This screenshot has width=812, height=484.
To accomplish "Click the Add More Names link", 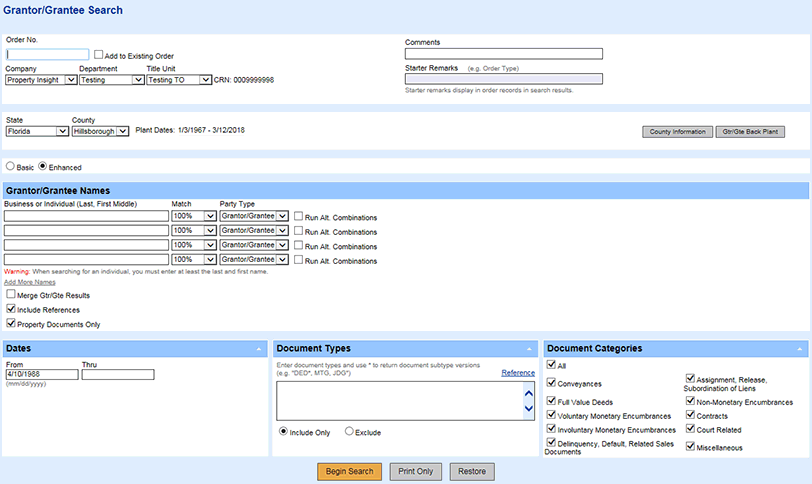I will point(29,282).
